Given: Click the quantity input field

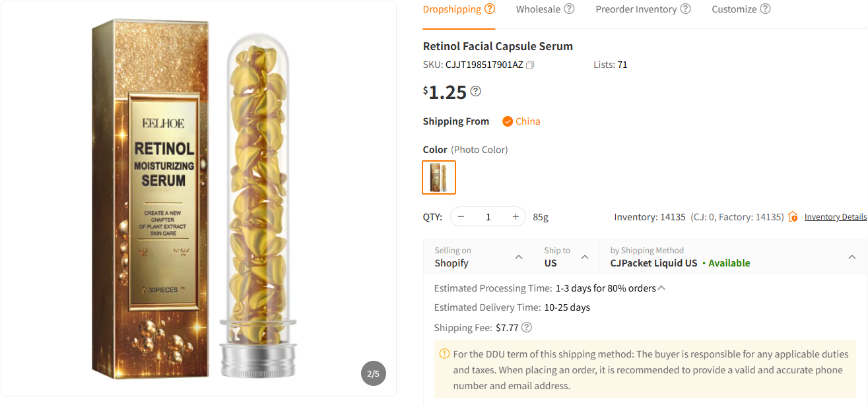Looking at the screenshot, I should 488,217.
